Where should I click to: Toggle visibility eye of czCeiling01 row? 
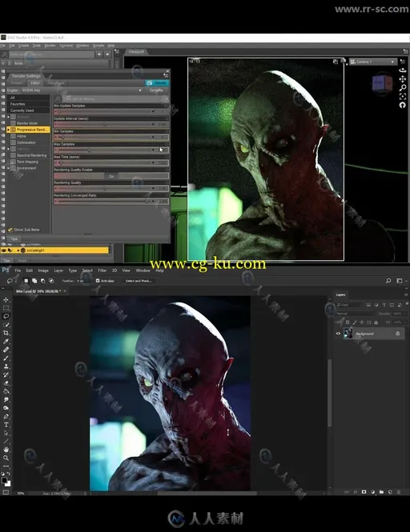(x=3, y=250)
